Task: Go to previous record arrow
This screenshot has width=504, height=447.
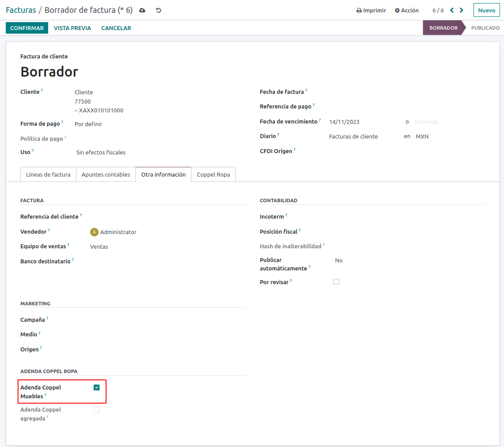Action: point(452,10)
